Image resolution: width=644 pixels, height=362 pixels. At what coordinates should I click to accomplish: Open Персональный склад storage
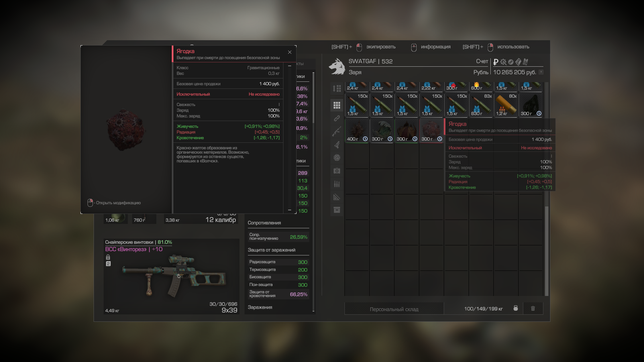394,309
